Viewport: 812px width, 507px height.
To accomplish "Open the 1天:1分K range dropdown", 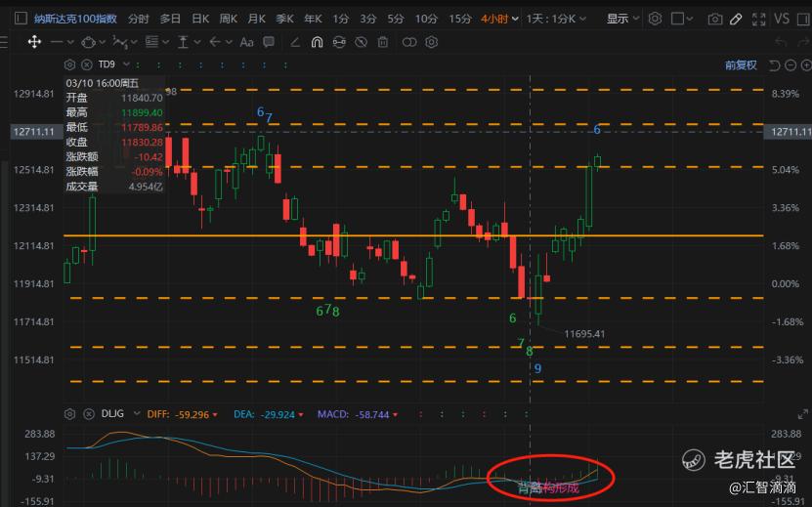I will tap(556, 20).
